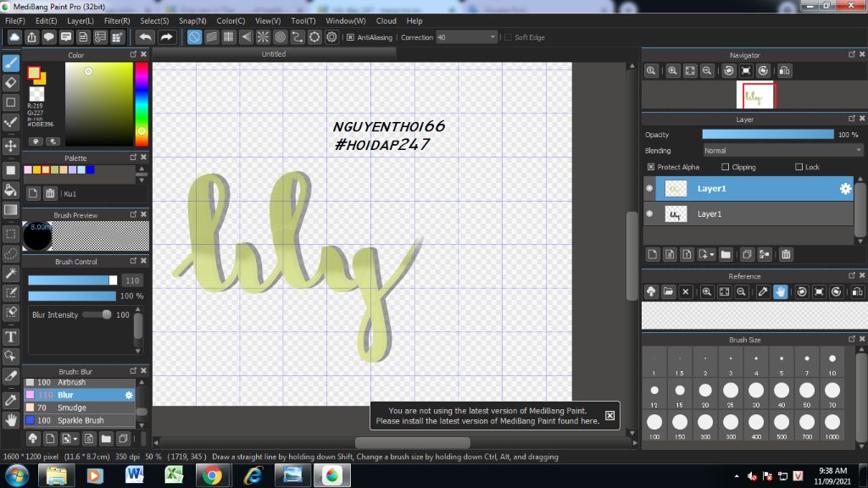This screenshot has height=488, width=868.
Task: Undock the Brush Size panel
Action: [851, 339]
